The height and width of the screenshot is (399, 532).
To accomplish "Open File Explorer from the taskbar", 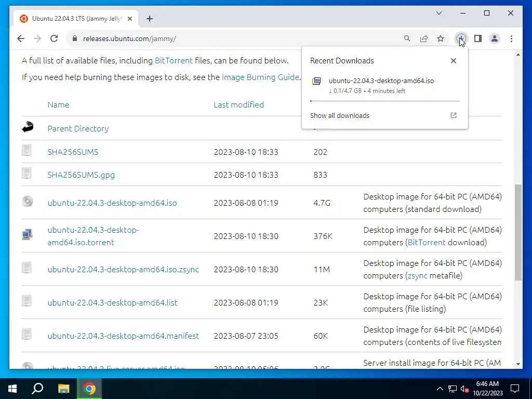I will [x=63, y=389].
